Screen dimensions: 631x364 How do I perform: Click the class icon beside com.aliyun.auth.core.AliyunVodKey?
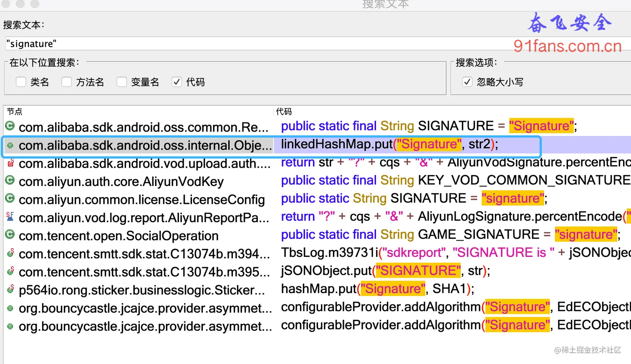point(10,181)
